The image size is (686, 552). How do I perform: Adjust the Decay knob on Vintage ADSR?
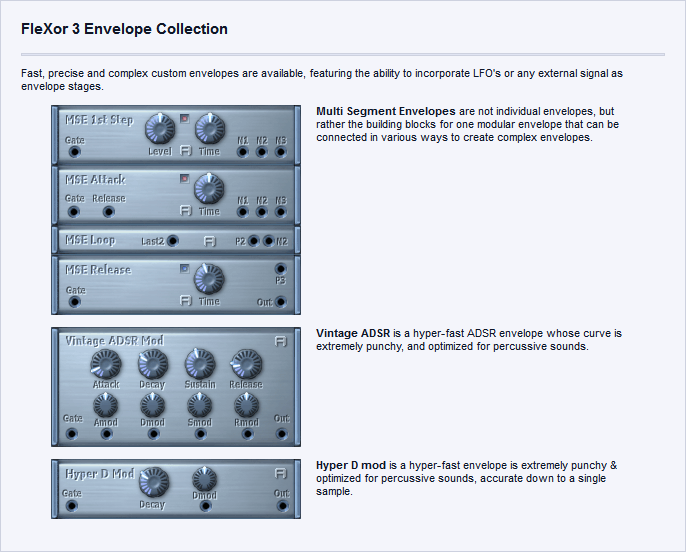click(x=153, y=364)
